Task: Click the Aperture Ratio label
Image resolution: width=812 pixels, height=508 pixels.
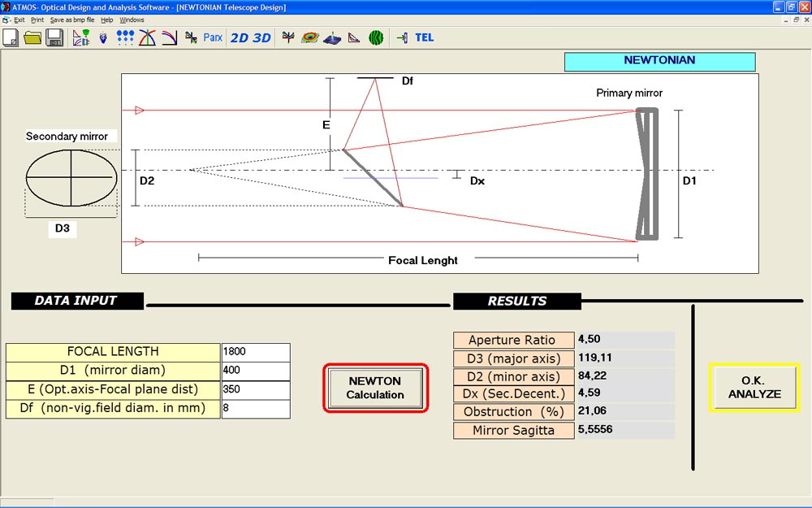Action: [514, 340]
